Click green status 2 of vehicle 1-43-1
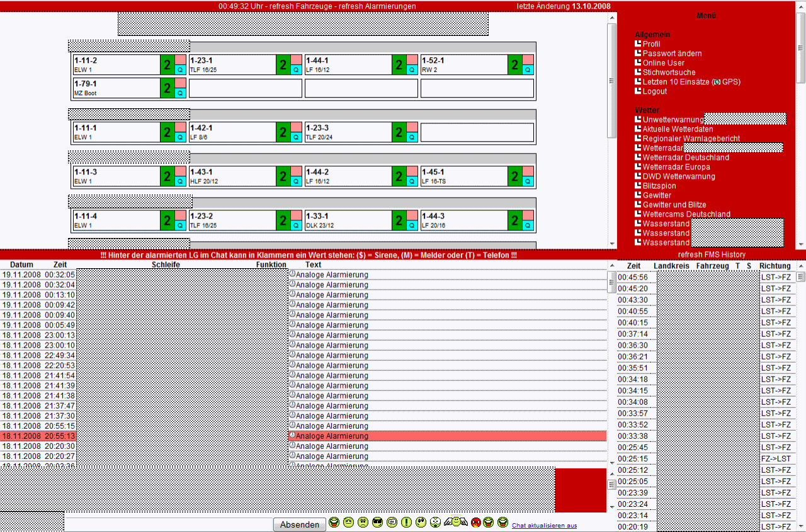806x532 pixels. 283,176
